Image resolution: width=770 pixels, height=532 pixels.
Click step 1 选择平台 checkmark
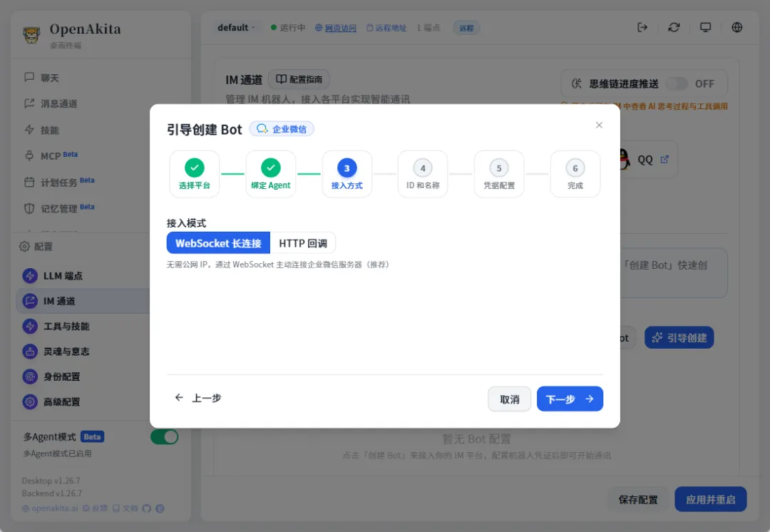coord(195,168)
